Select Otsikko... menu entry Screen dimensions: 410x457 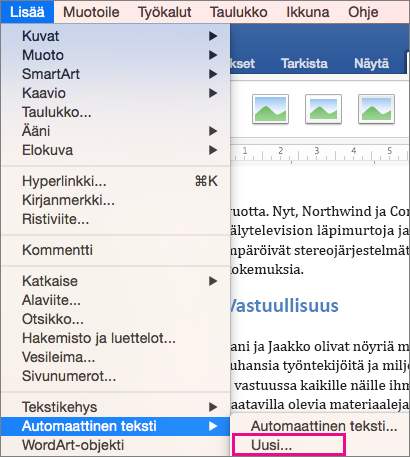(x=115, y=319)
